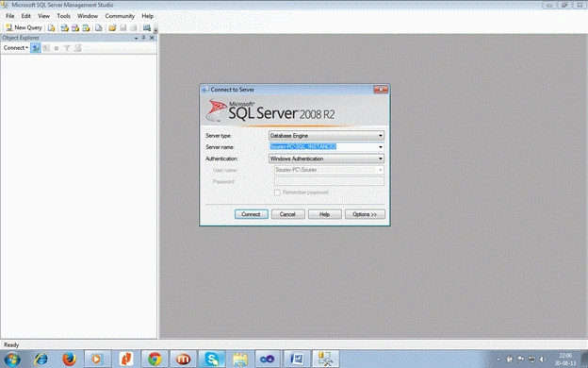Image resolution: width=588 pixels, height=368 pixels.
Task: Open the Tools menu
Action: [63, 16]
